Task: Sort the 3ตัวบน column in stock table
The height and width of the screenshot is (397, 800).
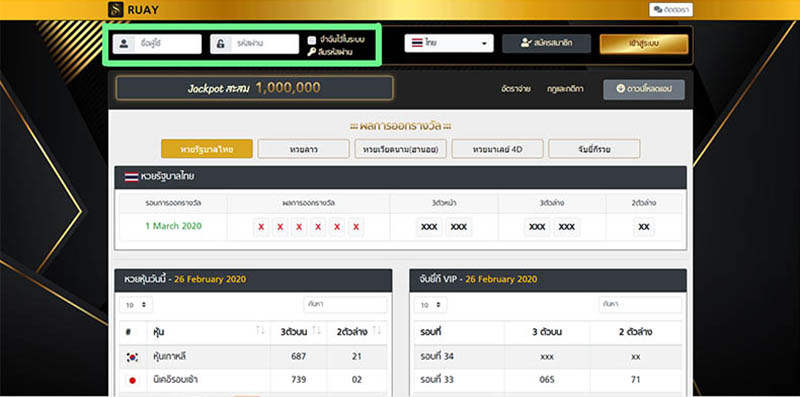Action: point(316,332)
